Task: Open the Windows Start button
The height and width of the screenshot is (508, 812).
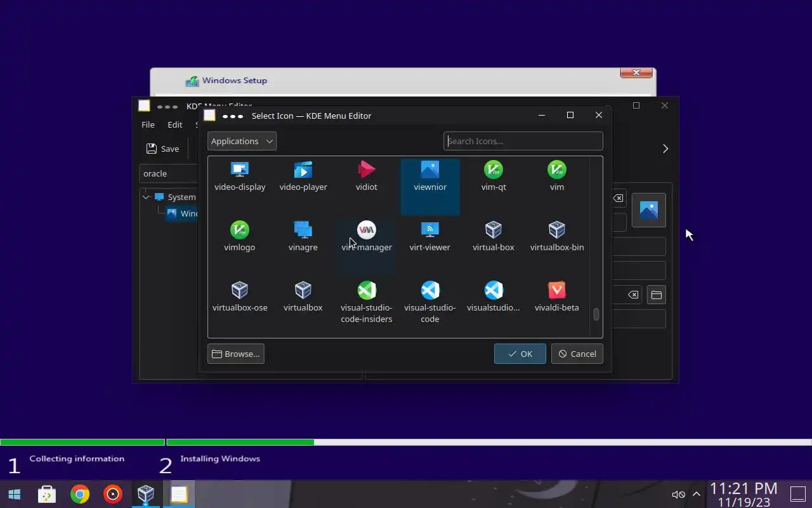Action: (x=14, y=494)
